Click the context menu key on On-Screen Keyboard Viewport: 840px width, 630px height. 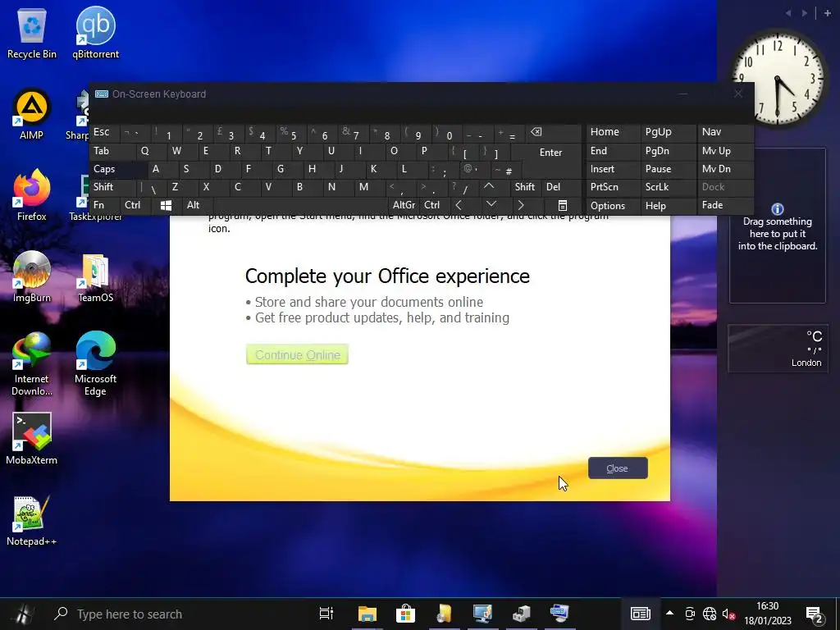(562, 205)
